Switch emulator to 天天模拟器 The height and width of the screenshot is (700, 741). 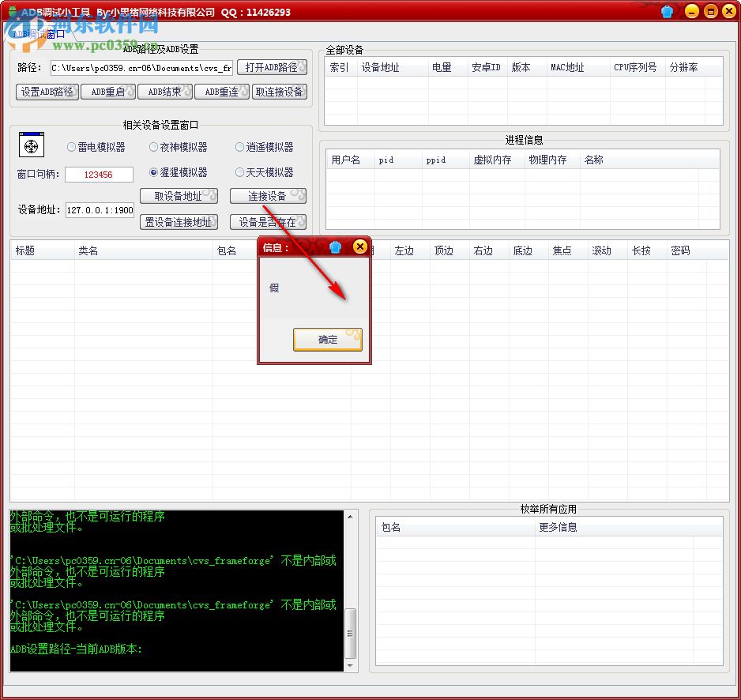pyautogui.click(x=241, y=172)
